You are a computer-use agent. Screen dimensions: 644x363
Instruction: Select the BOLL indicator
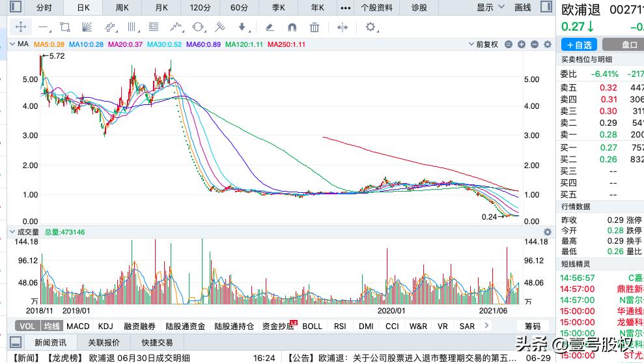click(312, 326)
